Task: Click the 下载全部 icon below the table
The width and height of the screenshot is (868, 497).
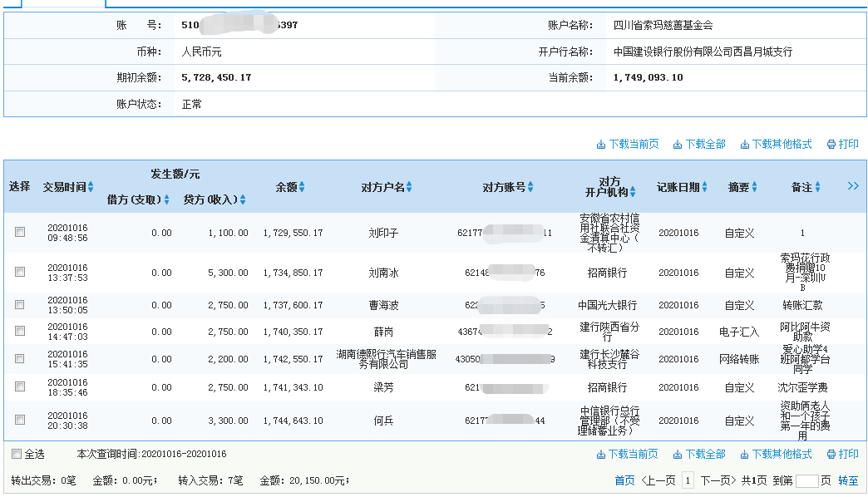Action: (676, 454)
